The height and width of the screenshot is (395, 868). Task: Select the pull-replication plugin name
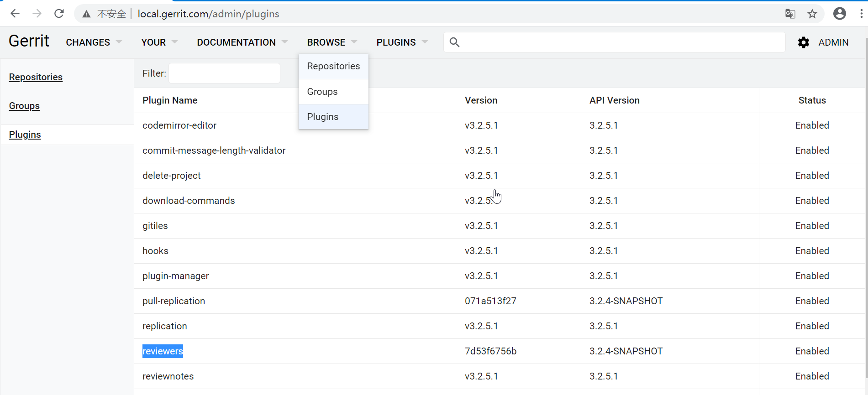174,301
